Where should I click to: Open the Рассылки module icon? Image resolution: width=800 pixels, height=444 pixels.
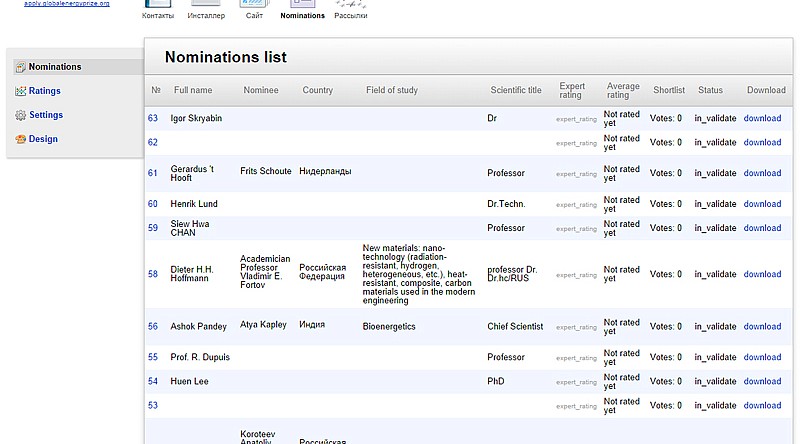point(350,6)
